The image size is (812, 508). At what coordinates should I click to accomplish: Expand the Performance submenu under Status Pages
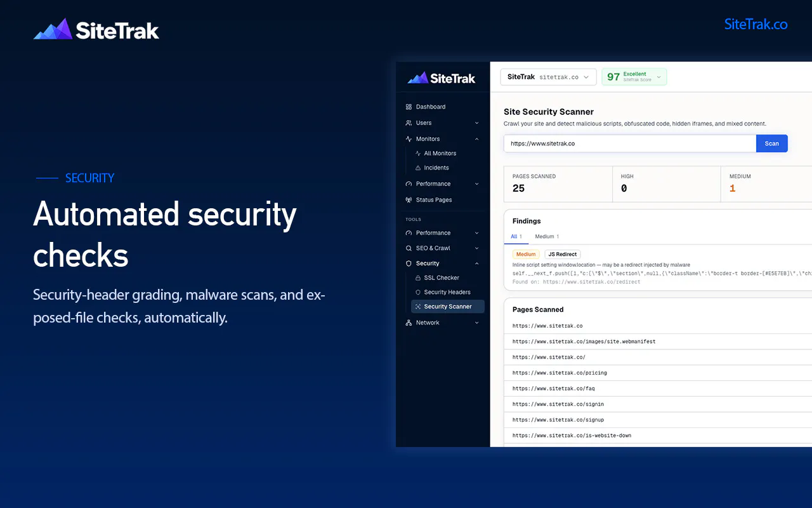click(477, 184)
